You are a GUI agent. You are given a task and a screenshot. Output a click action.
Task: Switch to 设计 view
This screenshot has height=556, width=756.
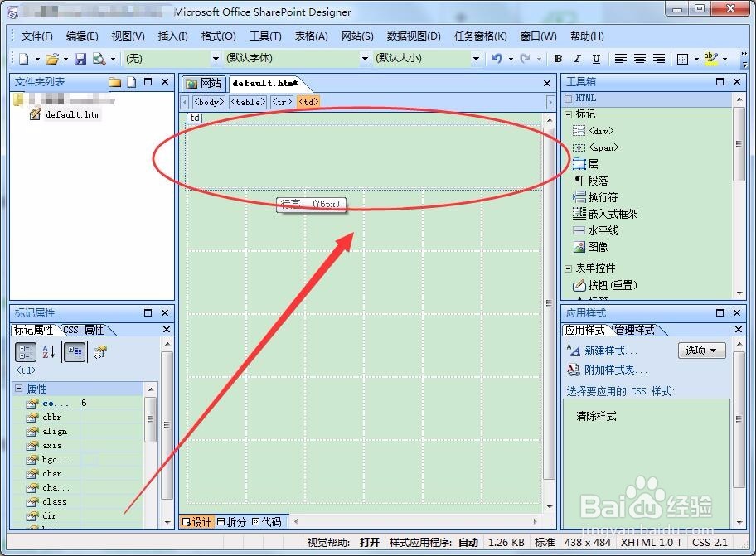pyautogui.click(x=196, y=522)
